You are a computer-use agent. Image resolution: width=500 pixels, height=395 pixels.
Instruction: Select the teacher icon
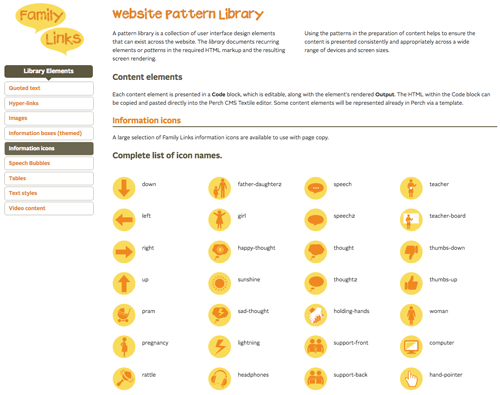point(411,188)
